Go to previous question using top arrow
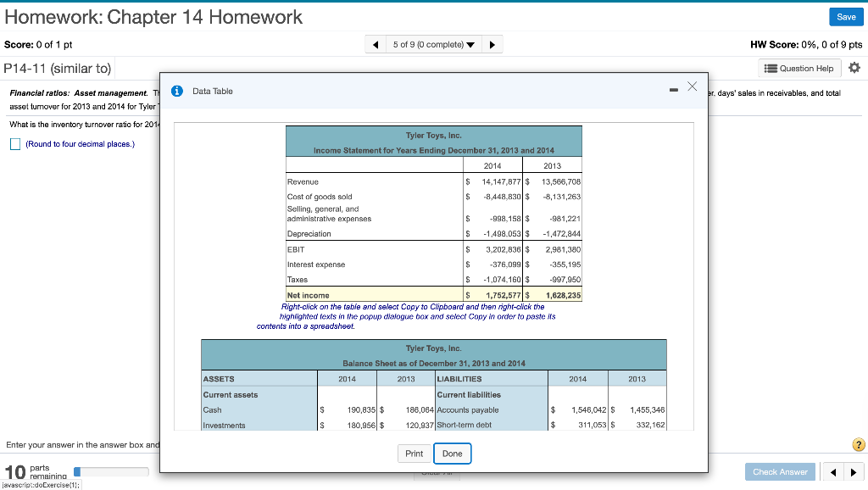The height and width of the screenshot is (490, 868). [376, 44]
